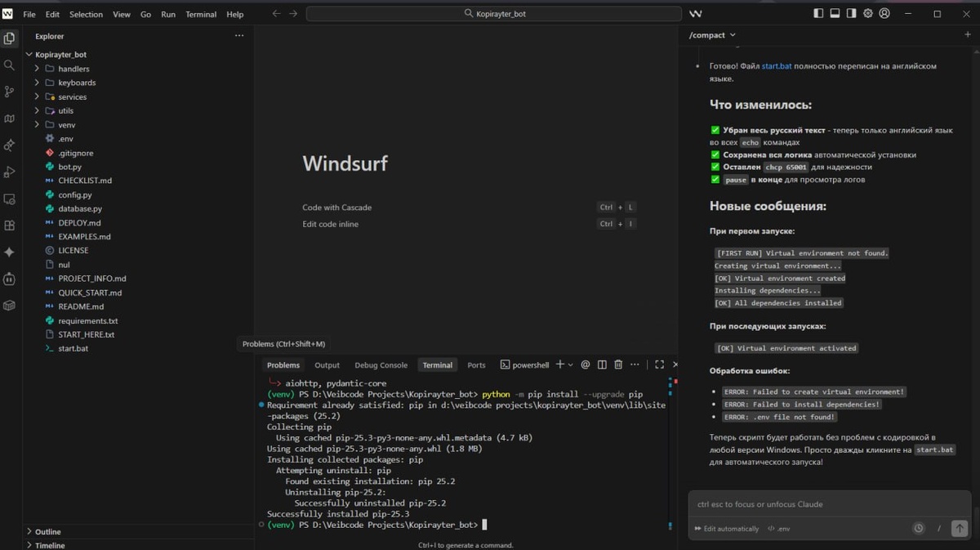Switch to the Debug Console tab
Image resolution: width=980 pixels, height=550 pixels.
[x=381, y=365]
